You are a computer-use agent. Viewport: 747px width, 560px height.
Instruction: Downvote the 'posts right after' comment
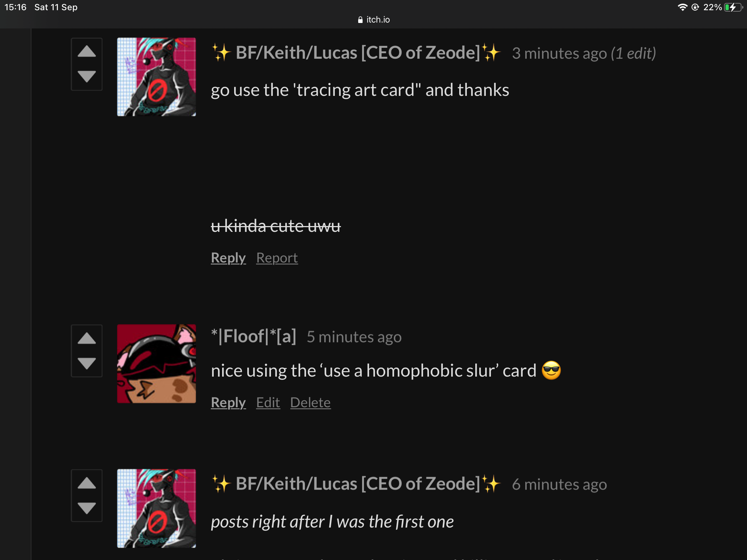86,508
